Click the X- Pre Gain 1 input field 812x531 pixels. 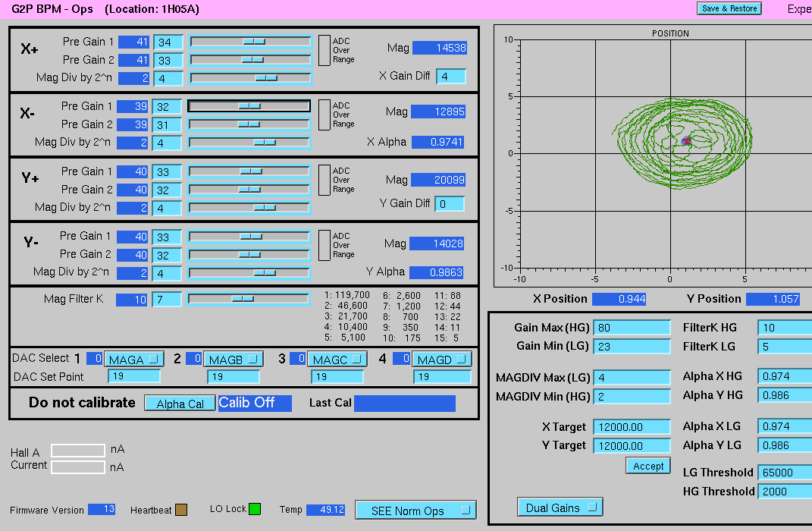tap(167, 107)
